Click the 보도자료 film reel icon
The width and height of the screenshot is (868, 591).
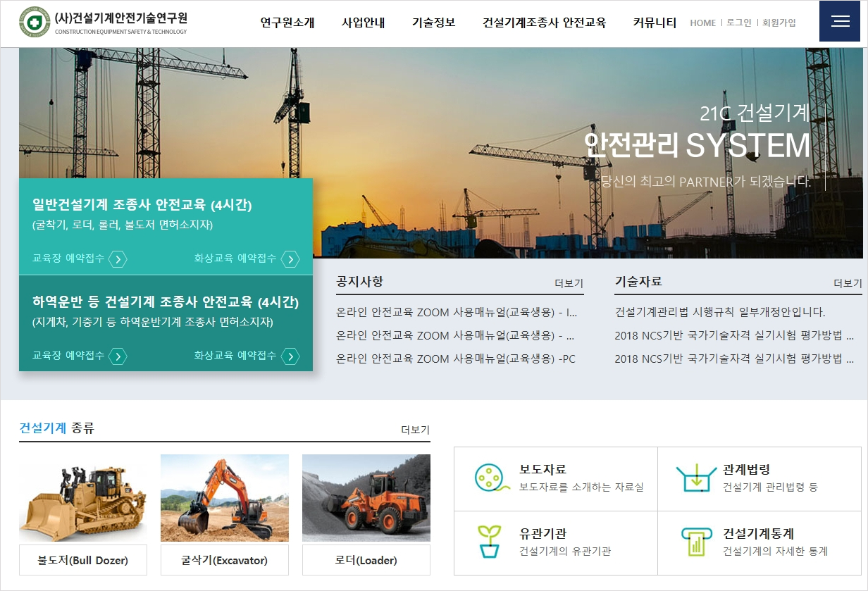(489, 478)
